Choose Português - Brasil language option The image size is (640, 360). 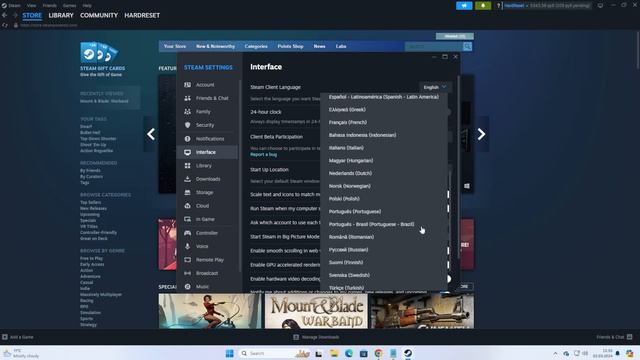[x=371, y=224]
